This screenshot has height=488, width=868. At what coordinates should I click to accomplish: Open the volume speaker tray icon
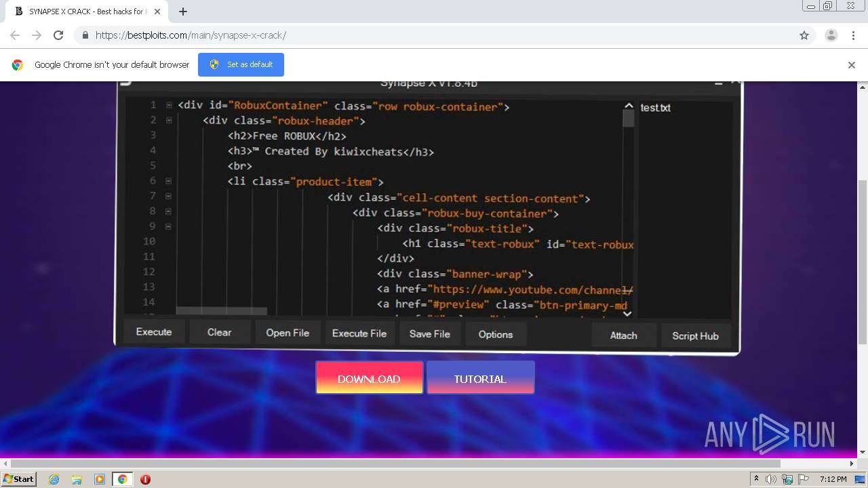pyautogui.click(x=771, y=479)
